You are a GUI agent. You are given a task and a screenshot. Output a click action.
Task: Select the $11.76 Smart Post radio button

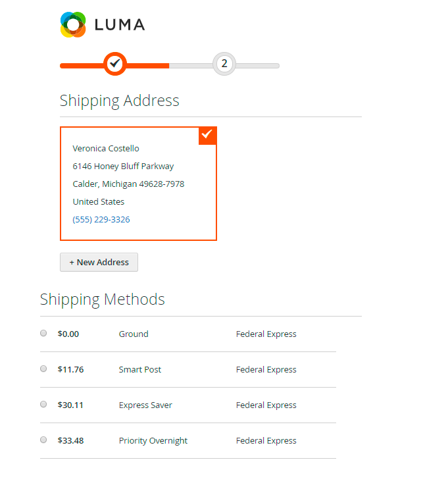[x=43, y=369]
